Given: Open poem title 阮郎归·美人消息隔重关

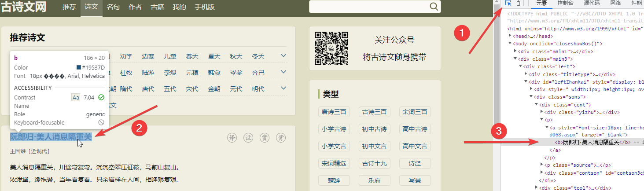Looking at the screenshot, I should [x=51, y=137].
